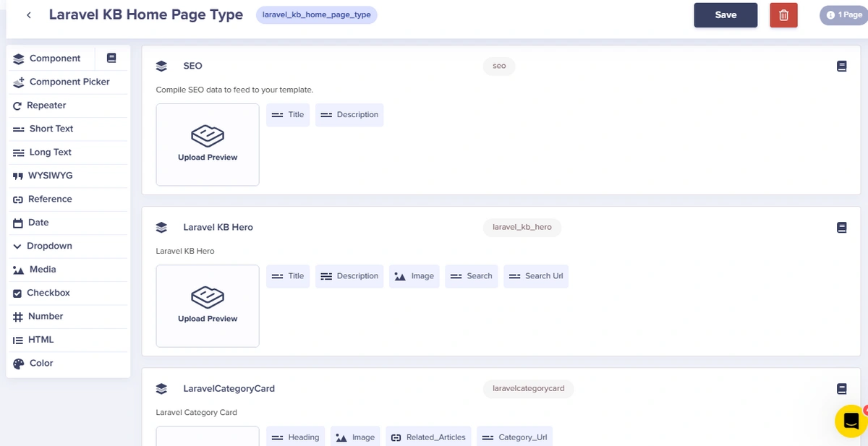This screenshot has width=868, height=446.
Task: Open book icon beside Component sidebar item
Action: 111,58
